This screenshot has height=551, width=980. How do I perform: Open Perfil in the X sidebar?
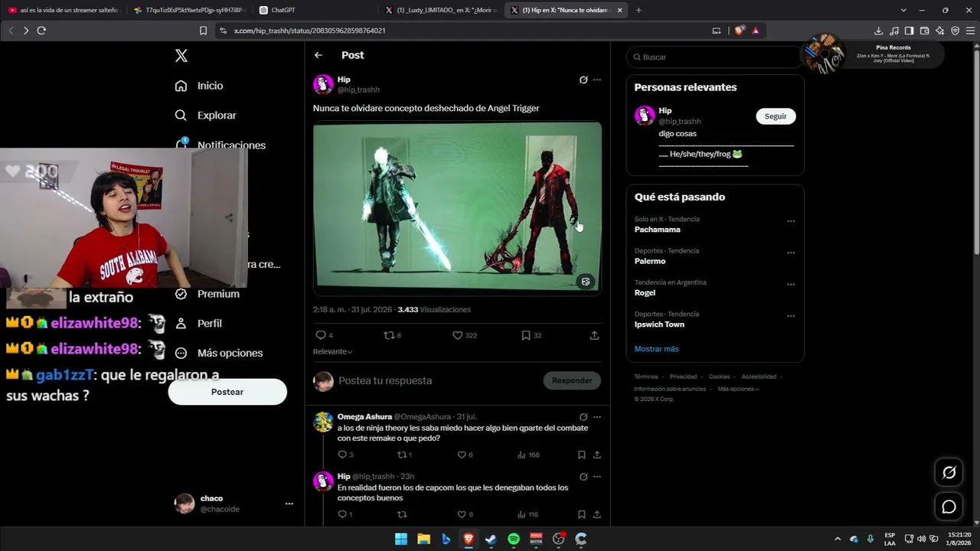tap(198, 324)
